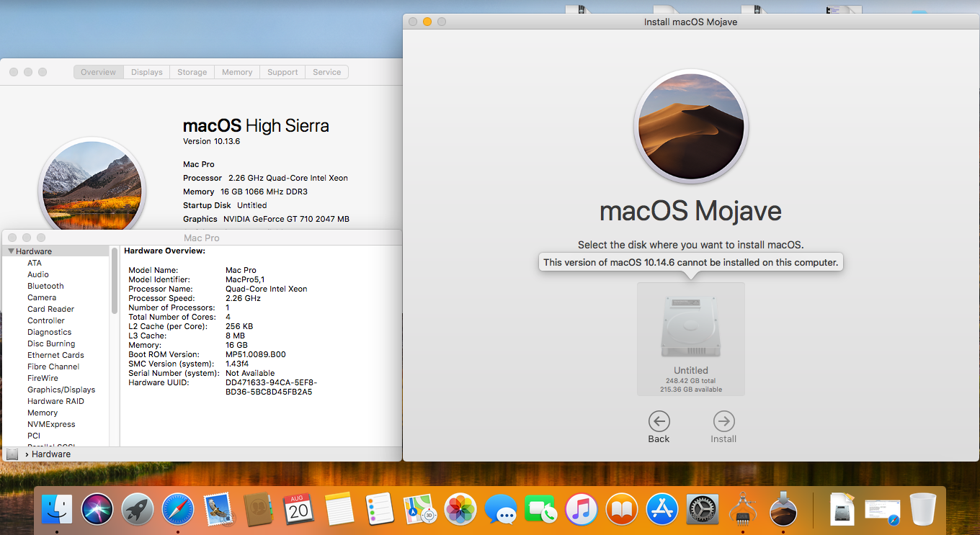Open the Trash
980x535 pixels.
point(923,510)
